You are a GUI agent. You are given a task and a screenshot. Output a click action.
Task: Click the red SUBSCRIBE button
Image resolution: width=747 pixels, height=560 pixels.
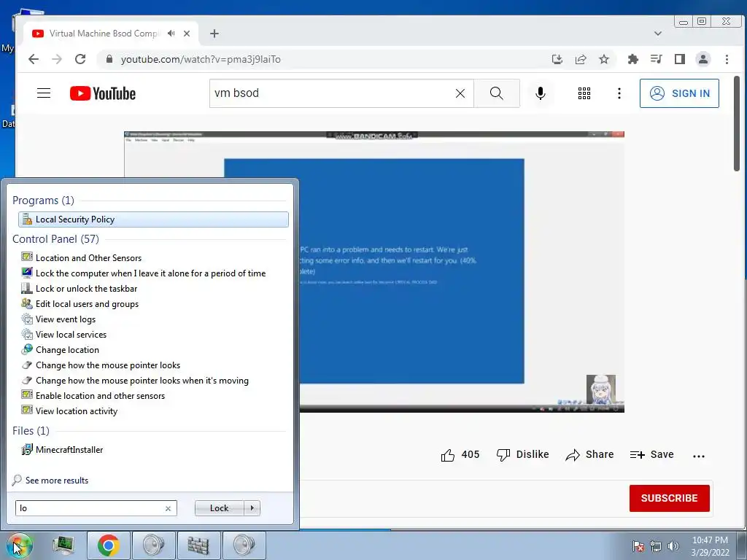(670, 498)
